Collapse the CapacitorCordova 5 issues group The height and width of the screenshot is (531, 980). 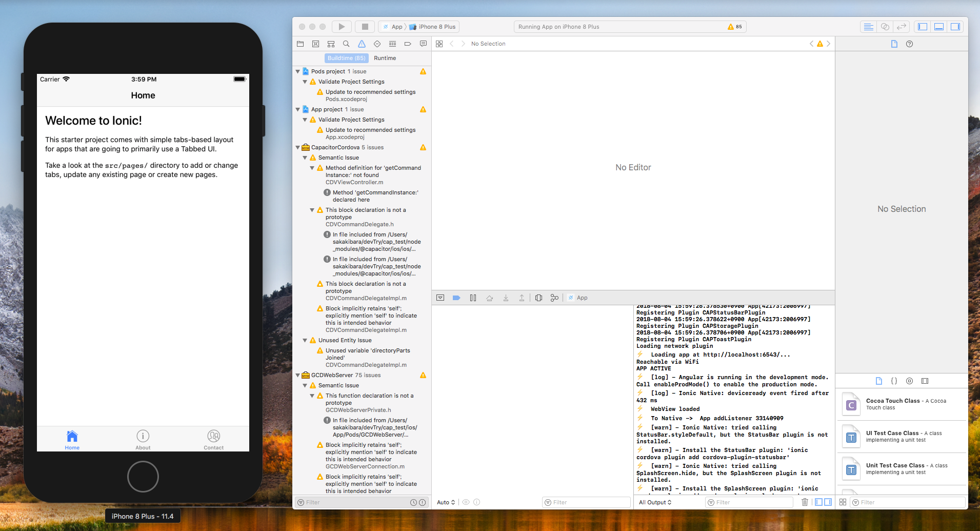[298, 147]
